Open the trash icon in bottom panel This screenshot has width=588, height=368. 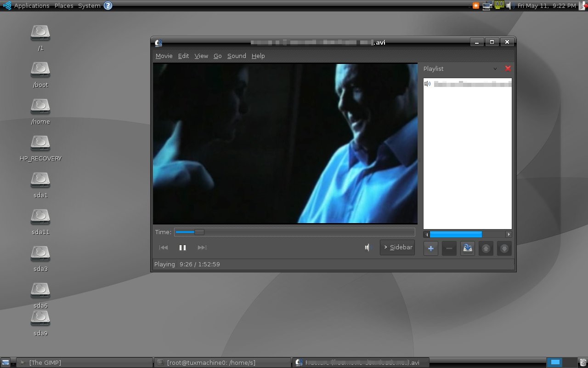coord(583,362)
